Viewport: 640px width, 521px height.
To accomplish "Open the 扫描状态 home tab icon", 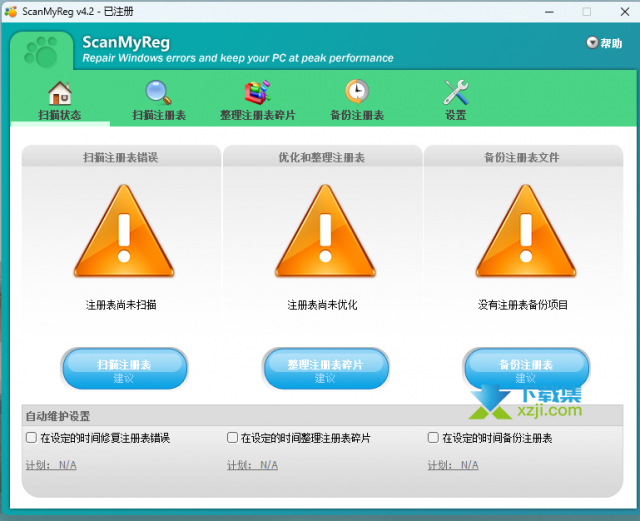I will (60, 93).
